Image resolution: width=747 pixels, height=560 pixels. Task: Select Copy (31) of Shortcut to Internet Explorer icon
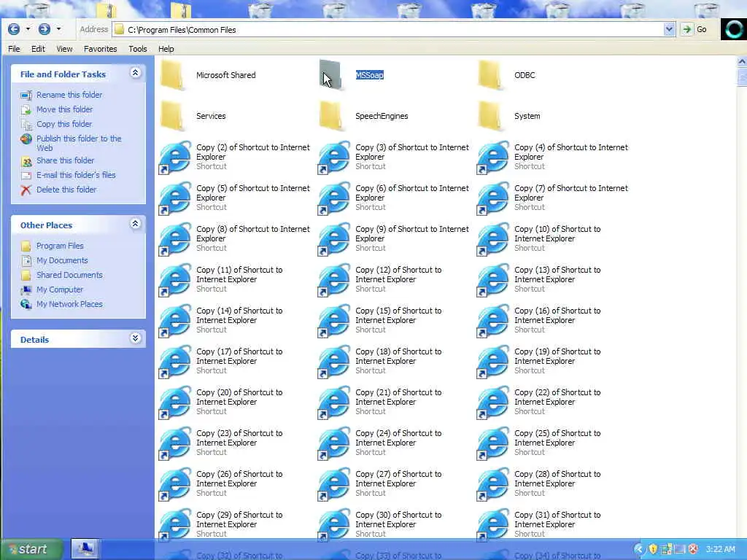[x=493, y=524]
